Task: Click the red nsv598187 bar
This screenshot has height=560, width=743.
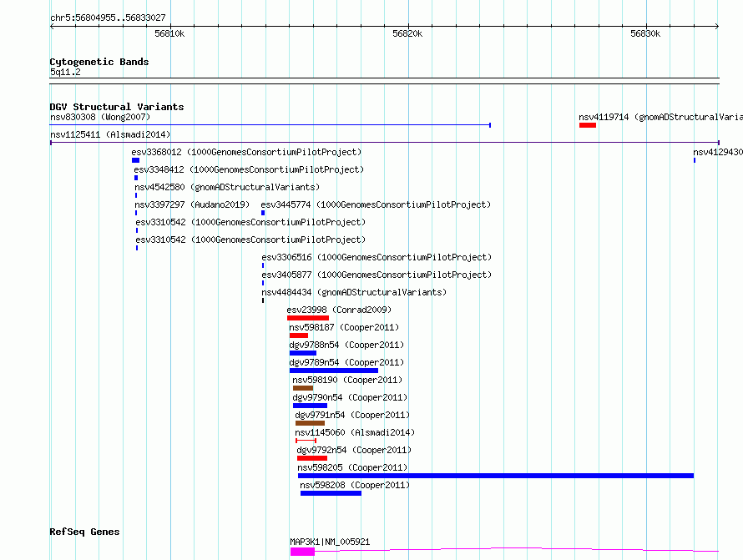Action: (299, 335)
